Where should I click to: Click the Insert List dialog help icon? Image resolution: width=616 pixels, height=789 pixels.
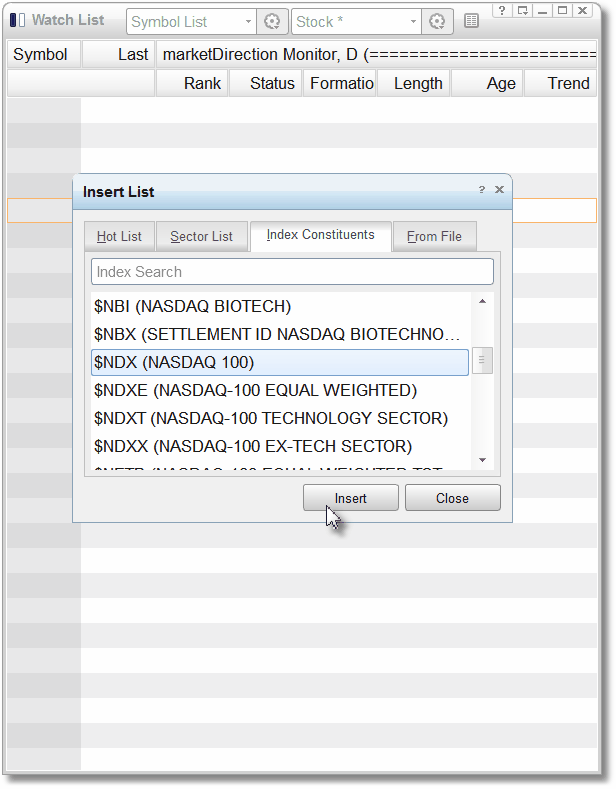[482, 190]
